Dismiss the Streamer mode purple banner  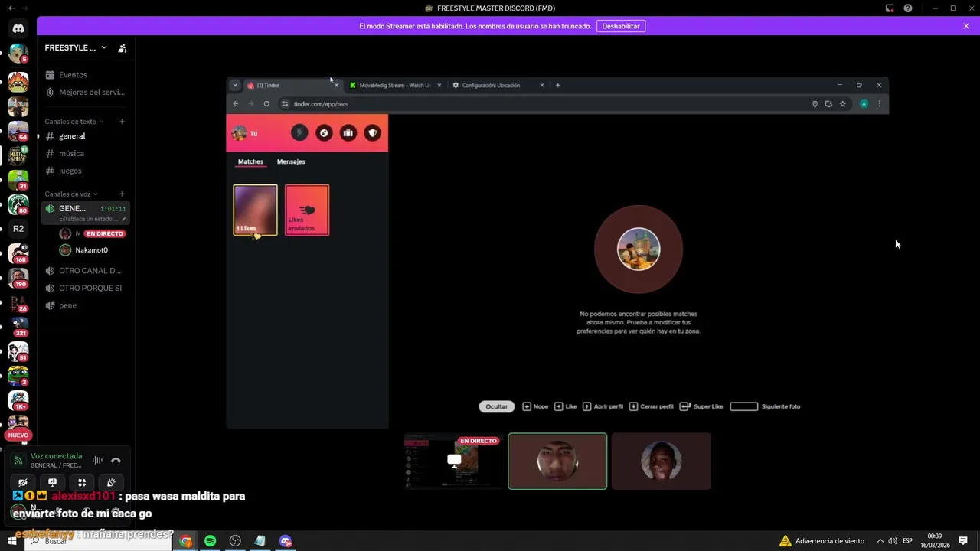tap(966, 26)
